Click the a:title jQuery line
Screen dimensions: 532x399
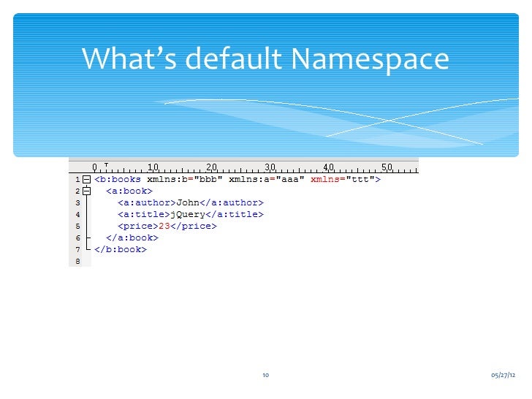[190, 214]
